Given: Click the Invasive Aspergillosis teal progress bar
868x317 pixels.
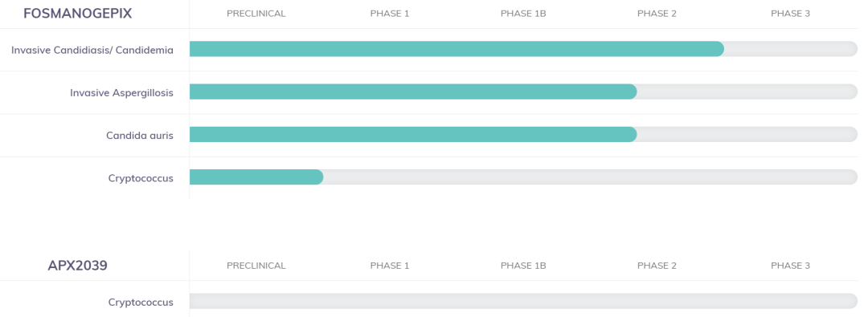Looking at the screenshot, I should pyautogui.click(x=413, y=91).
